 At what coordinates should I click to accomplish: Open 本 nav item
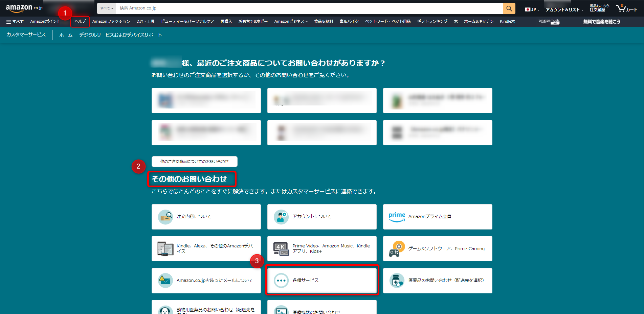point(456,22)
